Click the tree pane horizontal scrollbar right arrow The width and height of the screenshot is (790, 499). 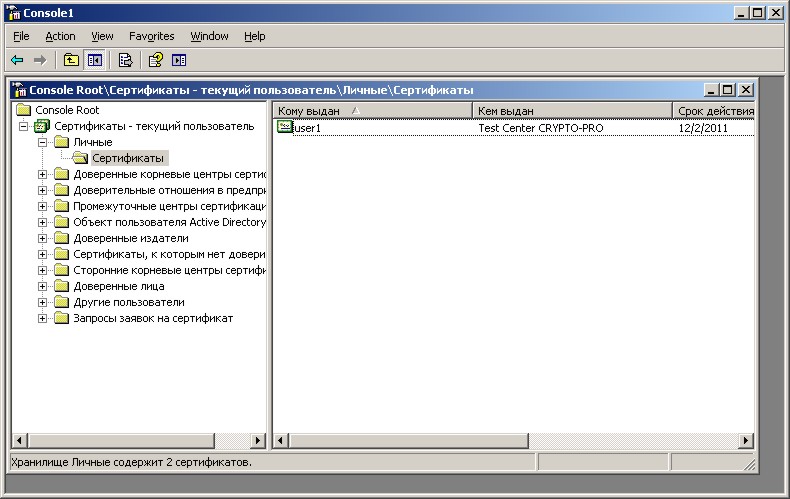click(x=258, y=440)
